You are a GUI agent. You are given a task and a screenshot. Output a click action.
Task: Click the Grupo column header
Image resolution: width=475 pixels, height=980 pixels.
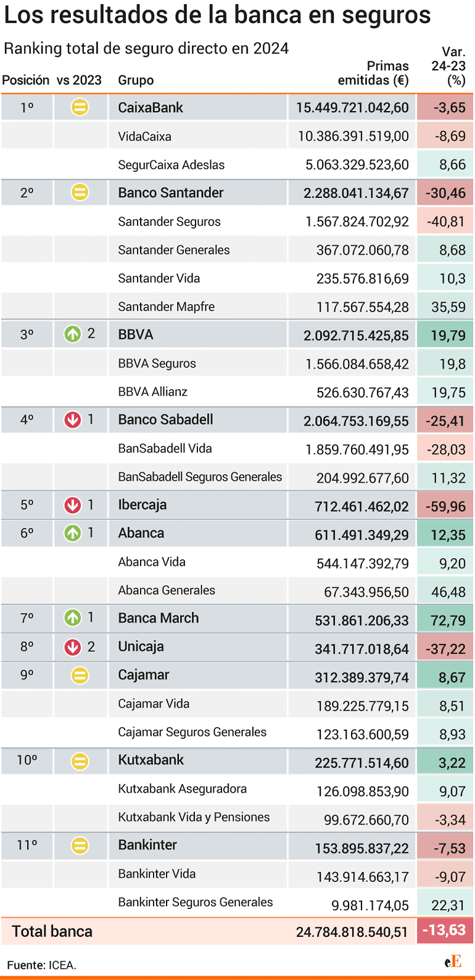tap(136, 80)
